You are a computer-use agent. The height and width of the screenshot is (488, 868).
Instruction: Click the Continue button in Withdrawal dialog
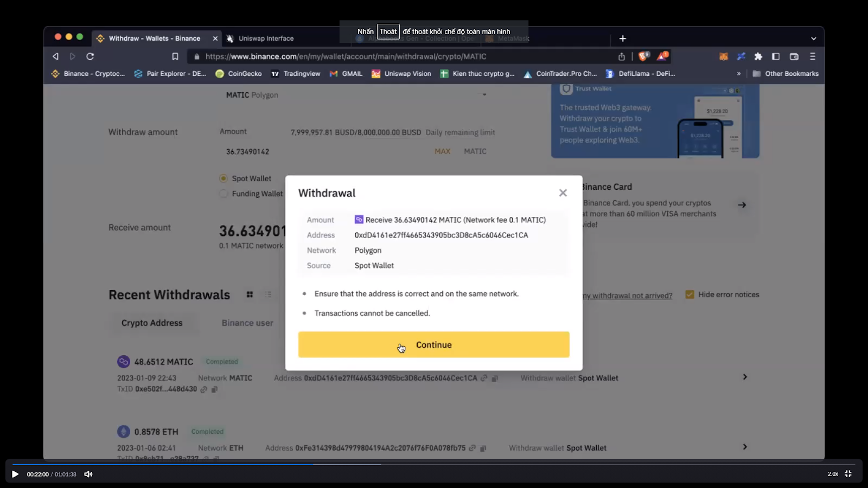pyautogui.click(x=433, y=344)
